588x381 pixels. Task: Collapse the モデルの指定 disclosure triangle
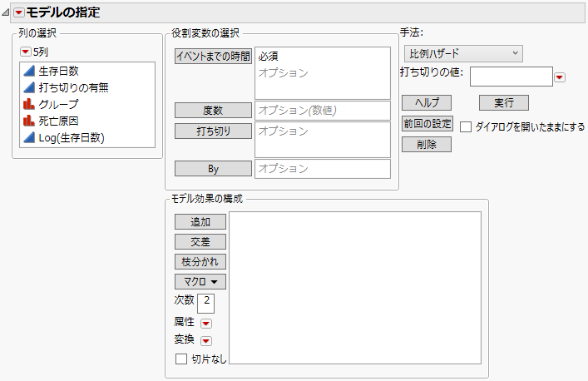(x=6, y=12)
